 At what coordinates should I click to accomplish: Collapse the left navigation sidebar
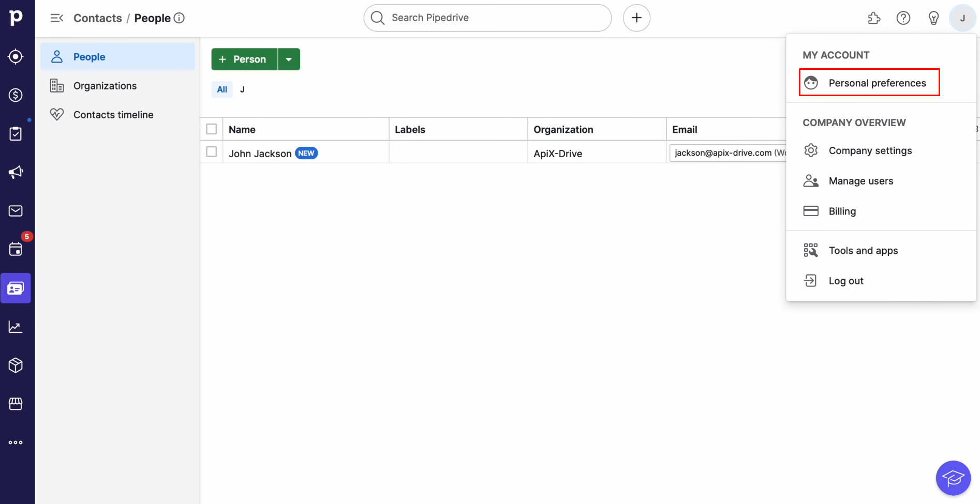(56, 18)
